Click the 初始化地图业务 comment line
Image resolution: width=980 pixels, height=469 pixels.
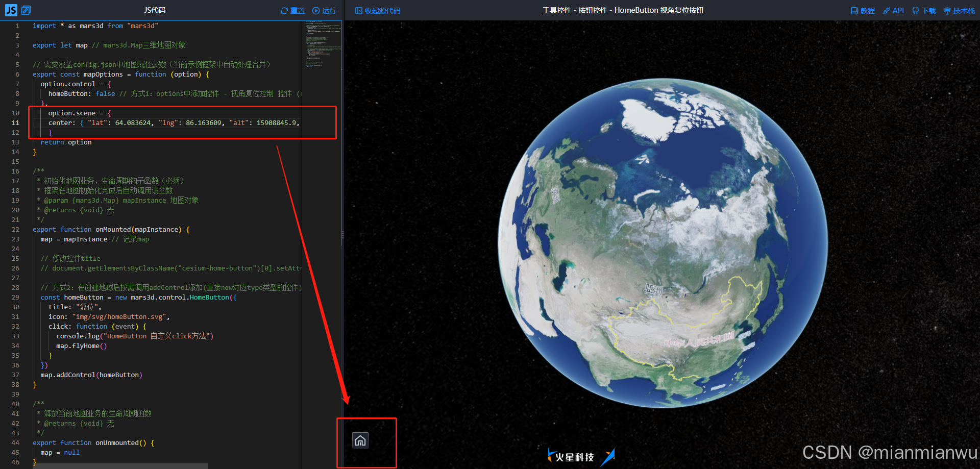coord(111,181)
